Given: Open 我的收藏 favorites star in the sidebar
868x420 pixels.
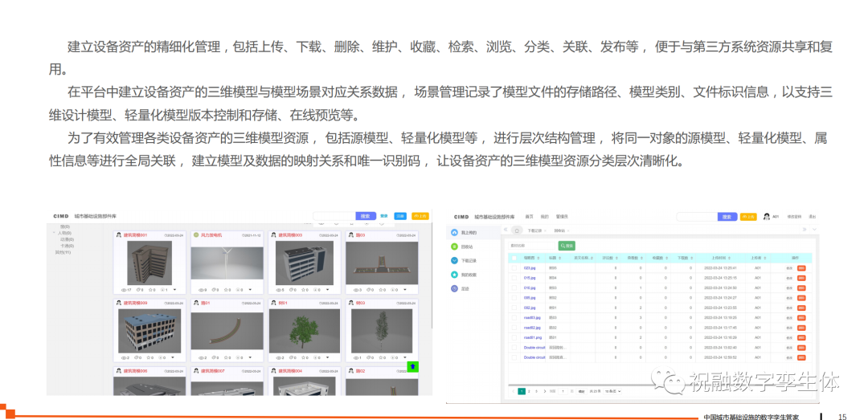Looking at the screenshot, I should pyautogui.click(x=454, y=275).
